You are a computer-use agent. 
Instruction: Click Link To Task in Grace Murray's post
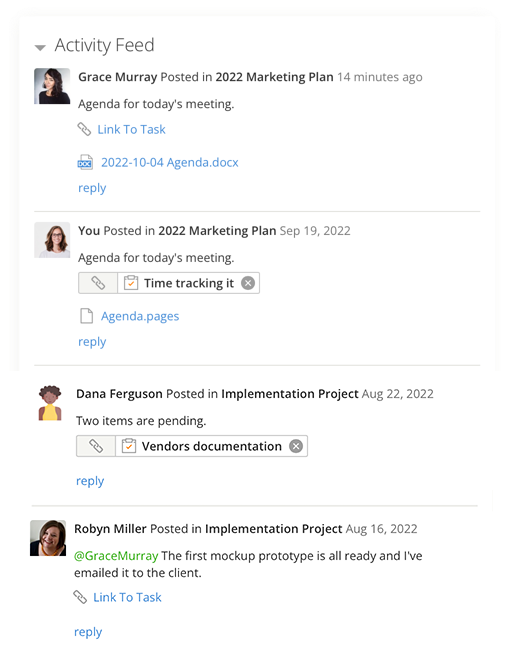point(131,129)
